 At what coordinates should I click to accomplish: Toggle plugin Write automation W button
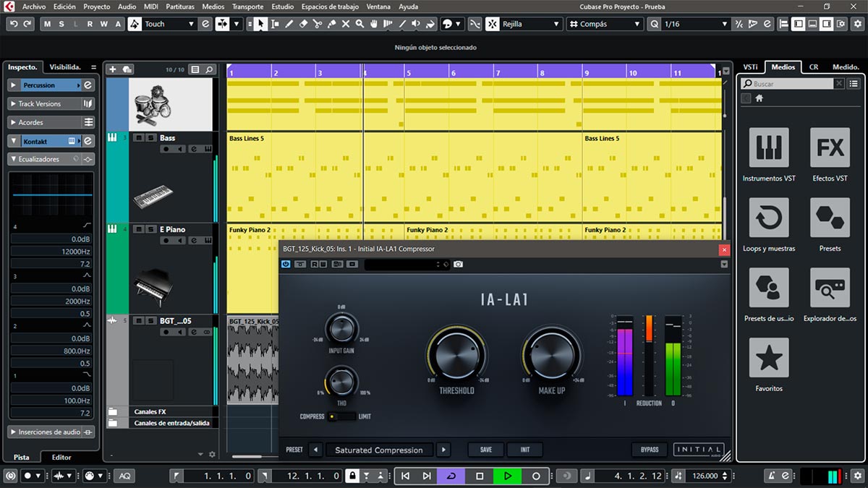(323, 265)
